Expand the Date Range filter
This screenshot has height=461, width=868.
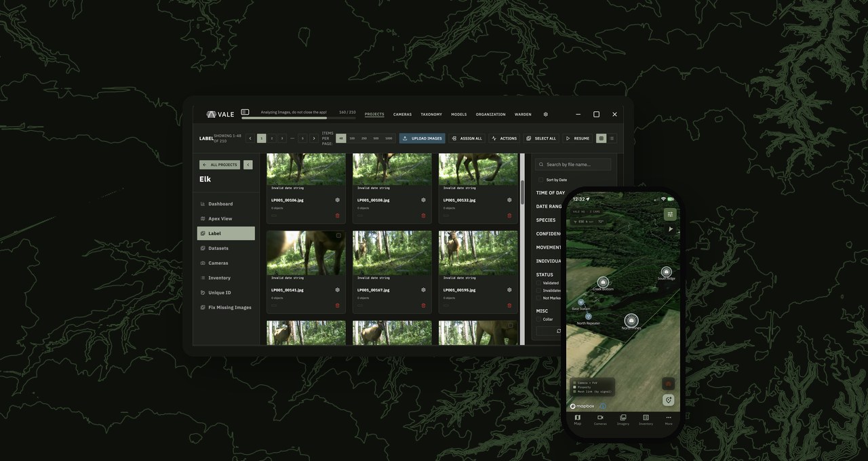tap(549, 206)
